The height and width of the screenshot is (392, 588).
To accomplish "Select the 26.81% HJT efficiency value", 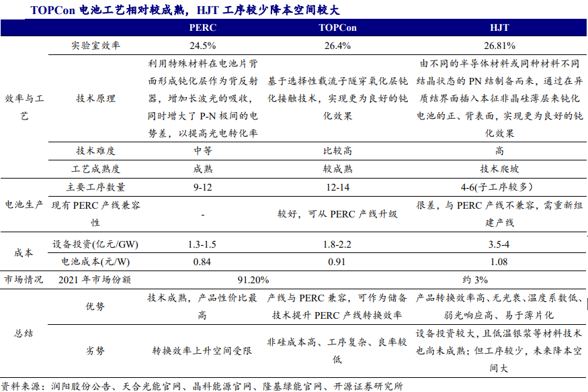I will coord(500,46).
